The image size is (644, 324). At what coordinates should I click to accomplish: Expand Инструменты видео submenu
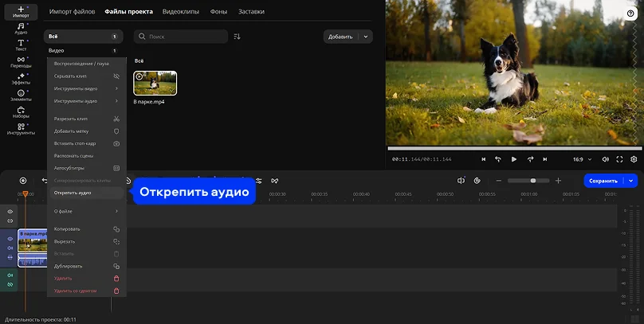[86, 88]
